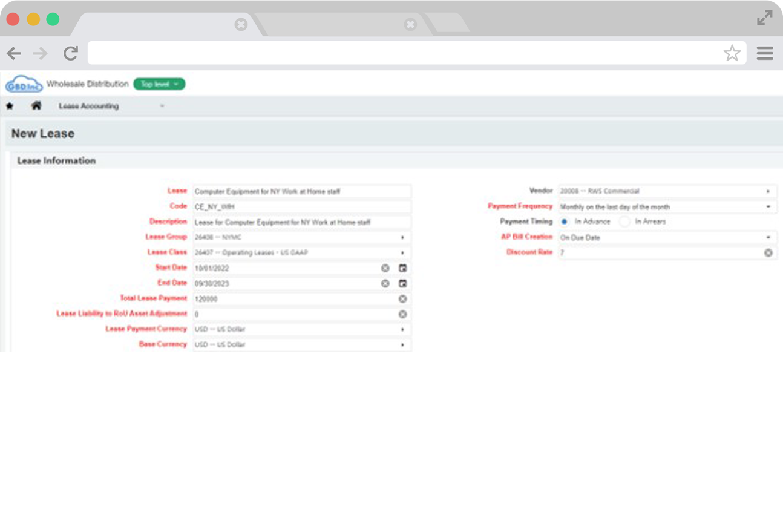Click the GBD Inc cloud logo
The image size is (783, 532).
point(22,84)
